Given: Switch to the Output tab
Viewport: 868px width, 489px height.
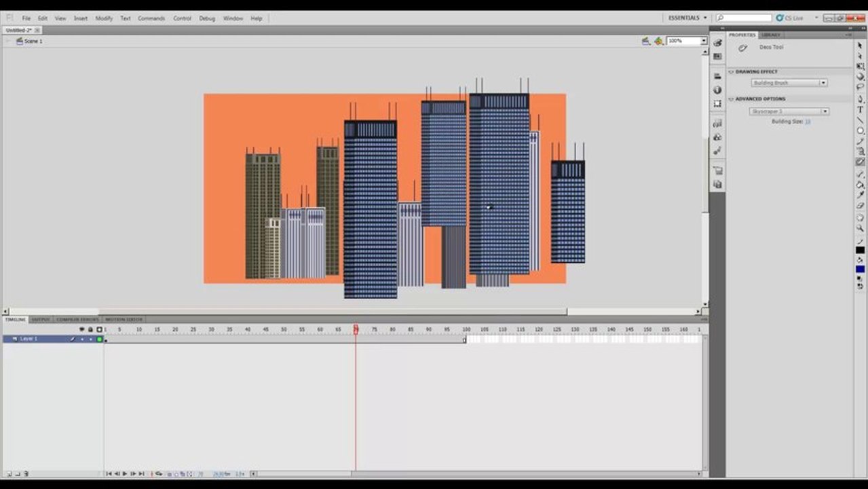Looking at the screenshot, I should tap(41, 319).
